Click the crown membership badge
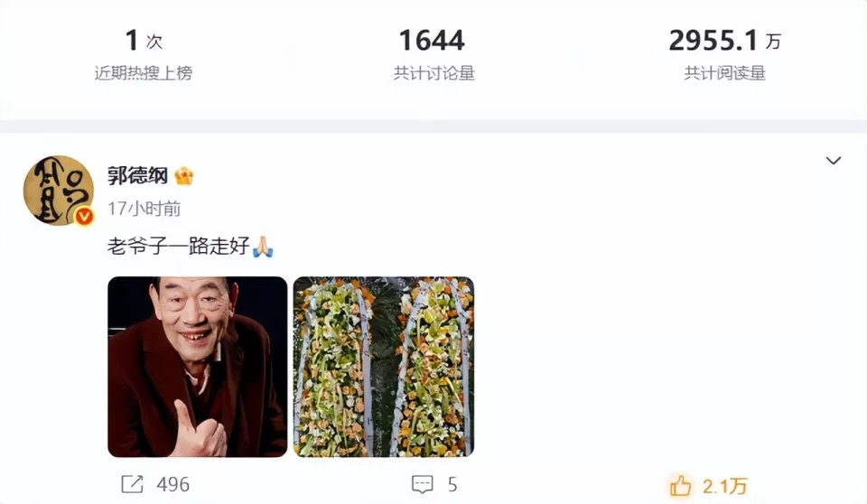The width and height of the screenshot is (867, 504). (x=183, y=176)
